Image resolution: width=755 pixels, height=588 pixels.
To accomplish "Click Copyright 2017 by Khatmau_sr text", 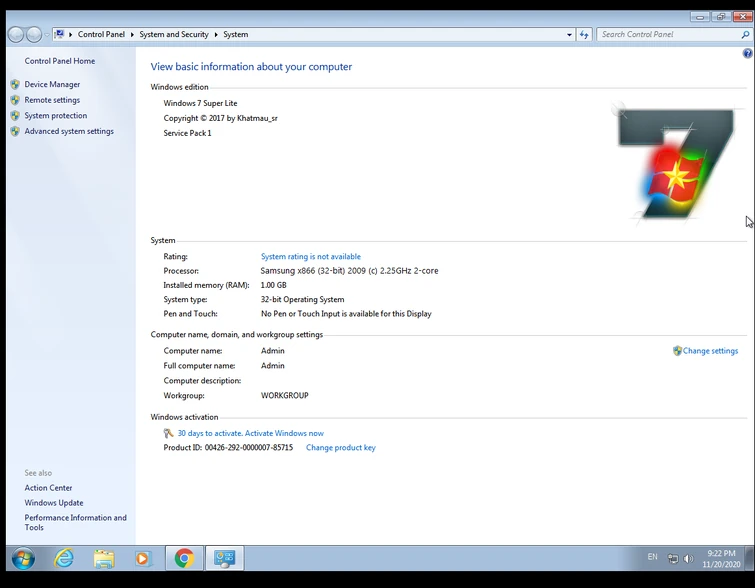I will point(221,118).
